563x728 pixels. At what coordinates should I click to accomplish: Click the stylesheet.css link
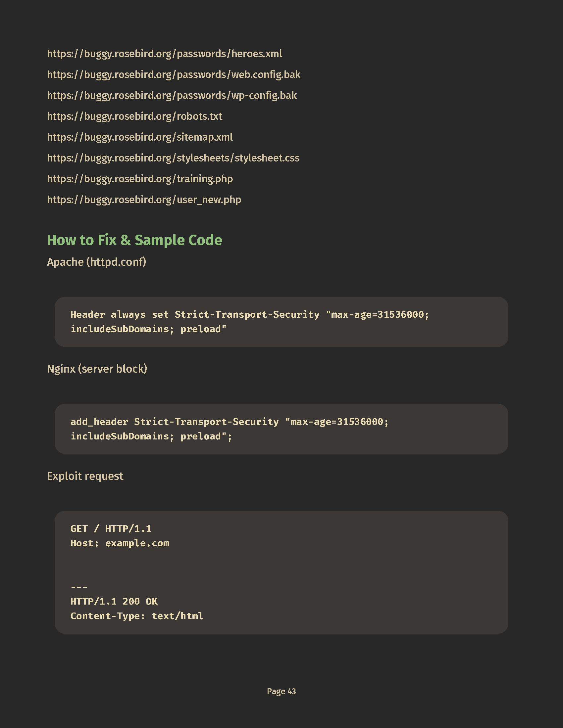pyautogui.click(x=173, y=158)
